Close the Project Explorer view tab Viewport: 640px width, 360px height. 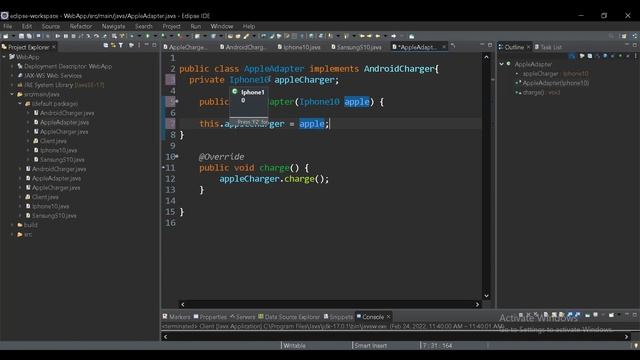click(54, 47)
